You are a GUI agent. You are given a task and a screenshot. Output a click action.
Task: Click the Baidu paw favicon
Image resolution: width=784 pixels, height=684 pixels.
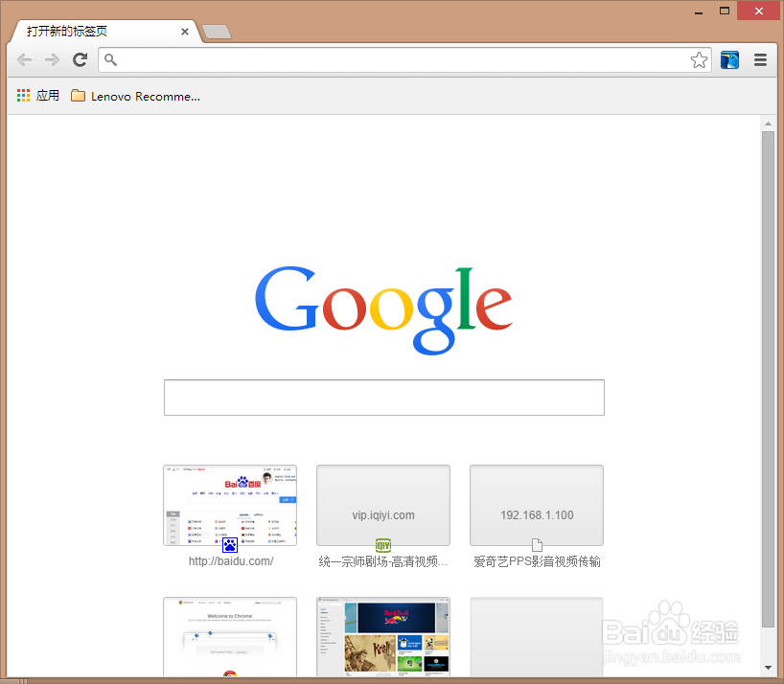(230, 544)
